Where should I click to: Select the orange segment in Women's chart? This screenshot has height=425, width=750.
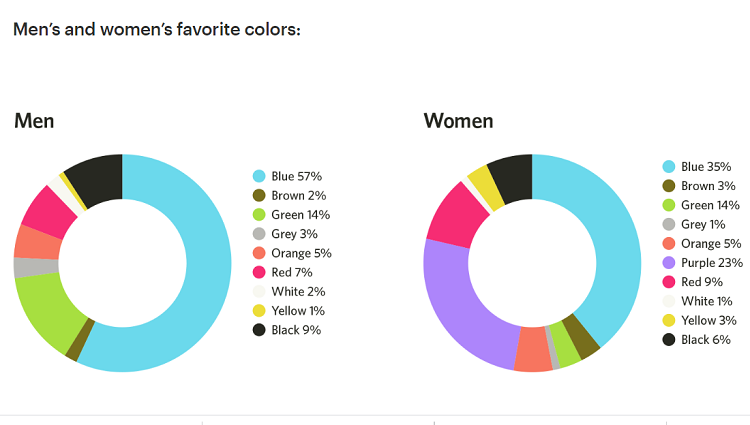533,349
